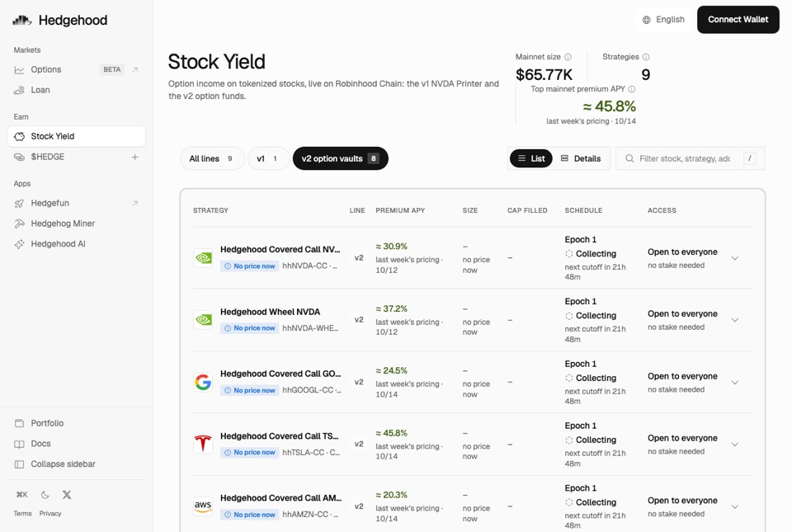Click the Stock Yield piggy bank icon
Screen dimensions: 792x532
(19, 136)
